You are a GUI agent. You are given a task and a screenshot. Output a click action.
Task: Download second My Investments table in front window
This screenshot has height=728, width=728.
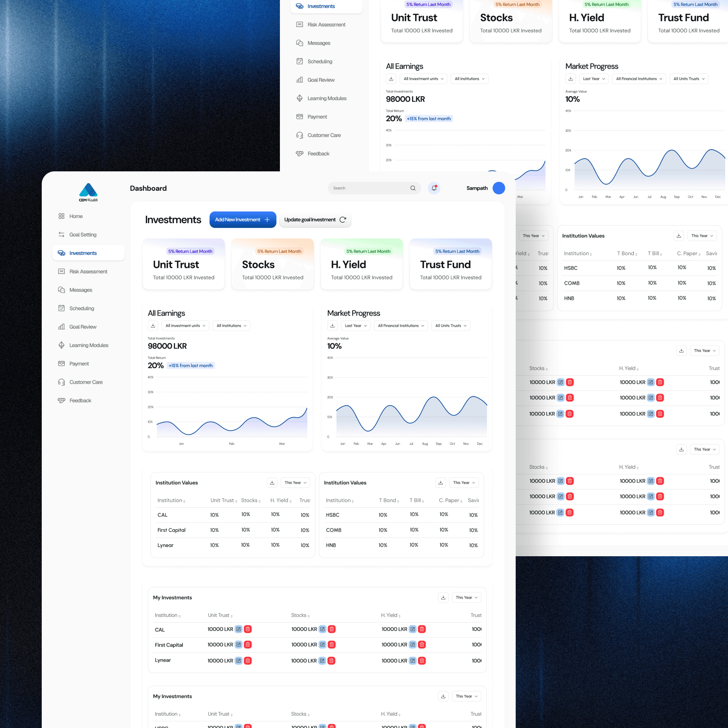tap(443, 696)
